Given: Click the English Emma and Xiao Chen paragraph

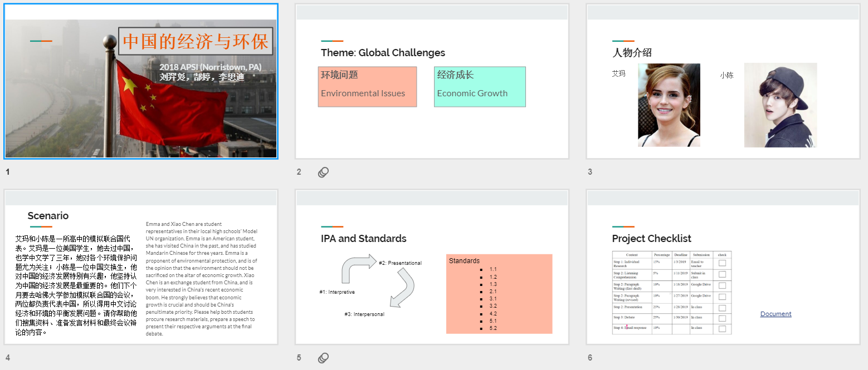Looking at the screenshot, I should pyautogui.click(x=202, y=279).
